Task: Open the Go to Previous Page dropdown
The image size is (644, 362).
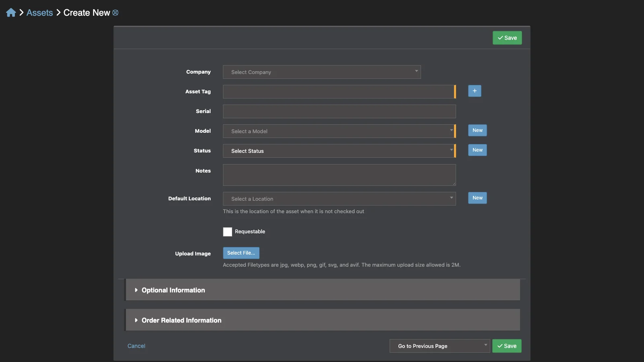Action: pos(440,346)
